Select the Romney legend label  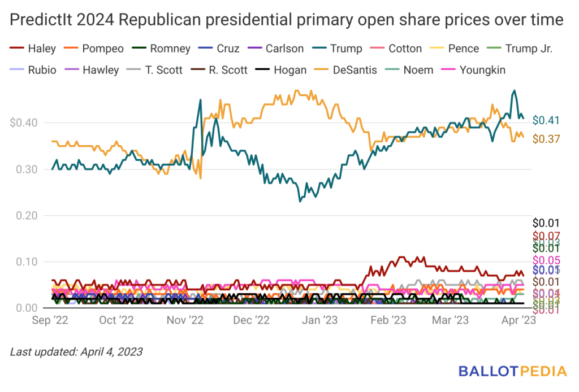pos(170,49)
